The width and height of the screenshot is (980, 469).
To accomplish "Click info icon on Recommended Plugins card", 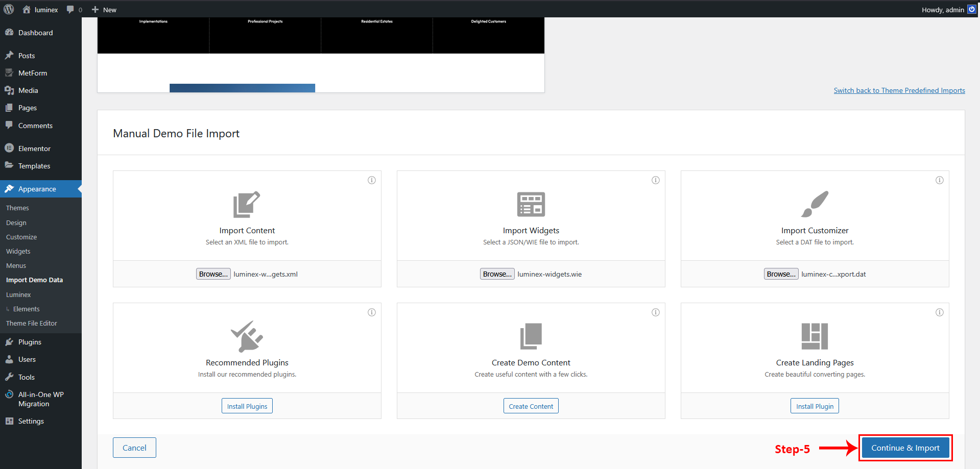I will pos(372,312).
